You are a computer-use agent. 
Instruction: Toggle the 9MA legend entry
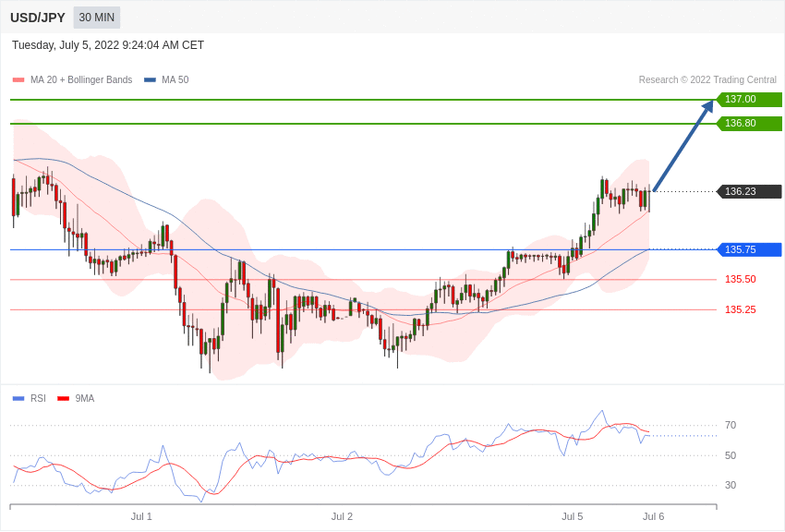point(76,398)
